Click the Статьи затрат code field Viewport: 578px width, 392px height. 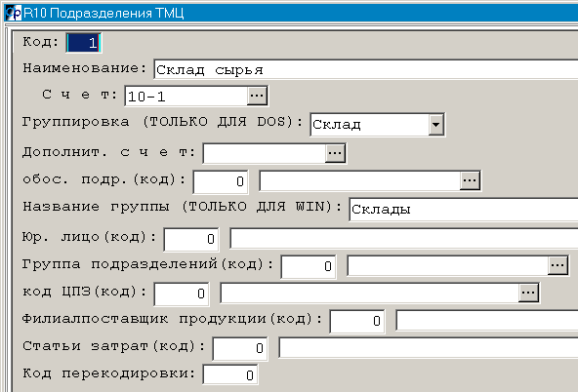click(x=240, y=348)
